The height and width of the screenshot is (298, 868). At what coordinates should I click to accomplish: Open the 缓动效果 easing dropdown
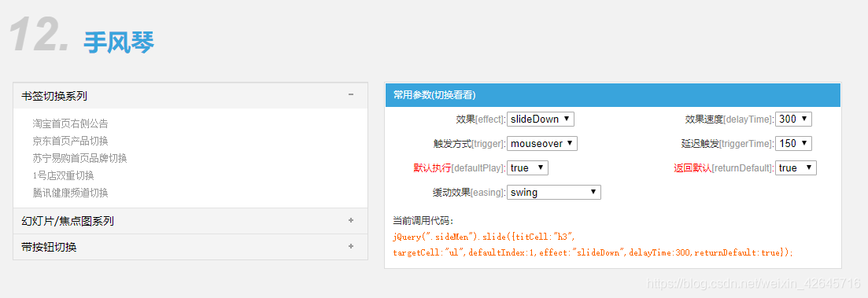553,193
